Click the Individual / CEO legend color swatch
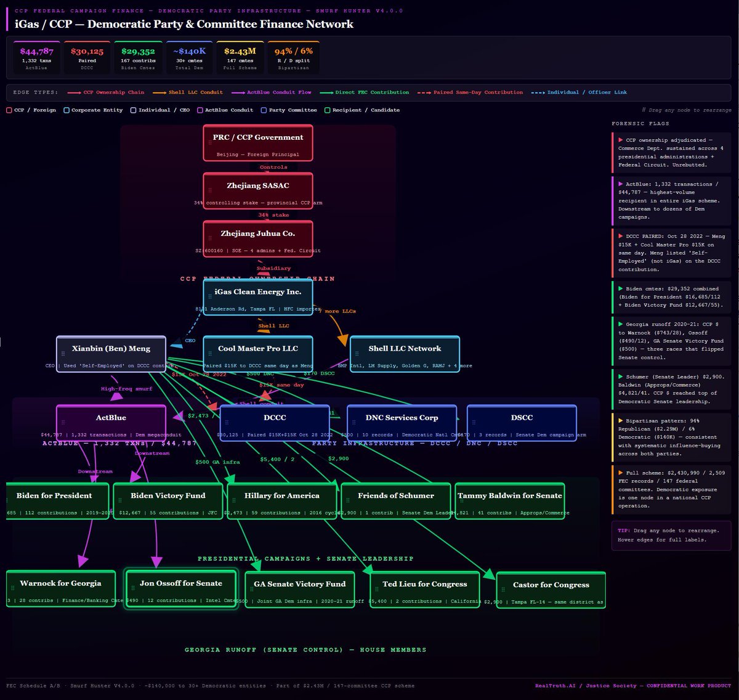This screenshot has width=739, height=700. tap(133, 110)
